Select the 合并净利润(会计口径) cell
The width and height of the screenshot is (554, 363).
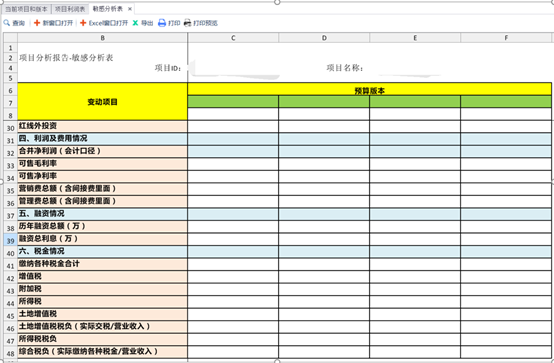click(102, 152)
